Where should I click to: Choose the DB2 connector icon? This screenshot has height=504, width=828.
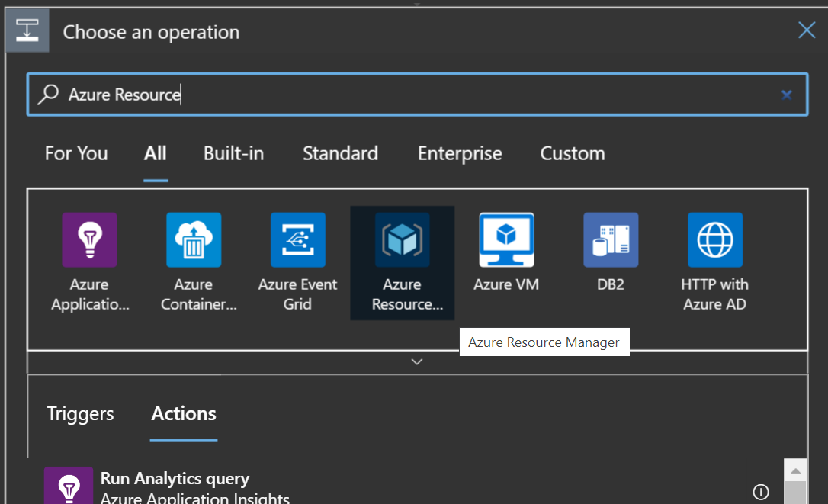pyautogui.click(x=611, y=240)
